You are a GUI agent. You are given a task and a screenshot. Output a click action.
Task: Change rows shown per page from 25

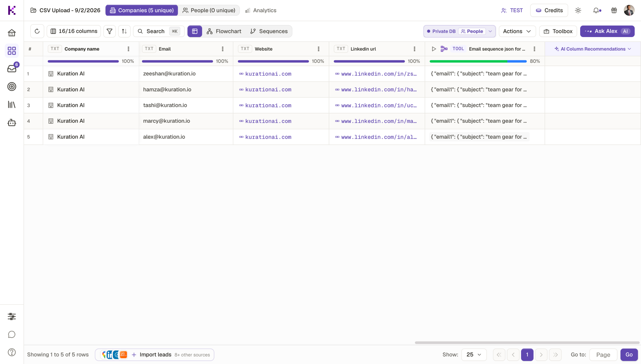(474, 354)
